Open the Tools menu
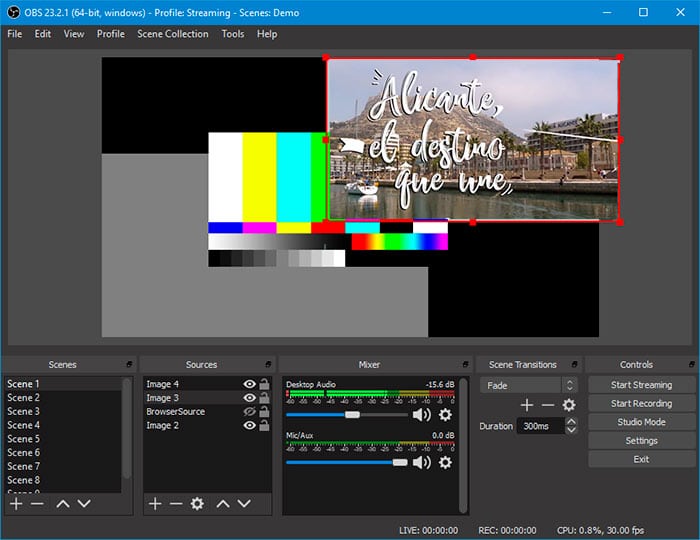700x540 pixels. pos(233,34)
